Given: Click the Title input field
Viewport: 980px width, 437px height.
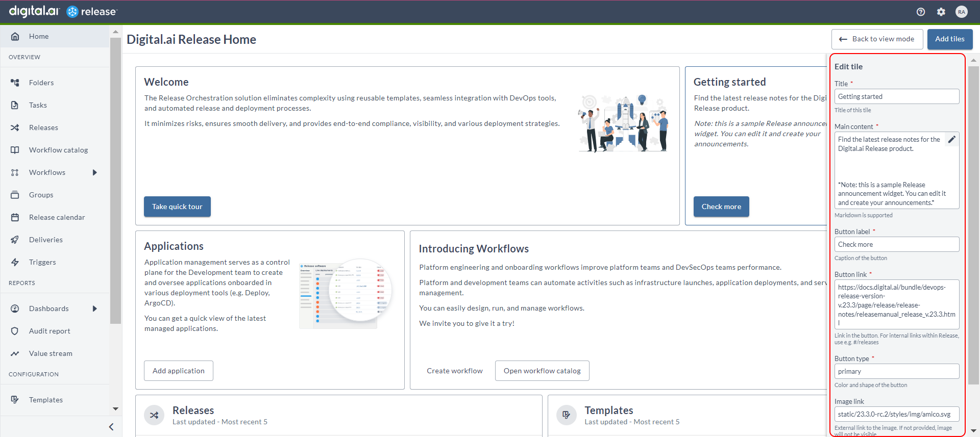Looking at the screenshot, I should coord(897,96).
